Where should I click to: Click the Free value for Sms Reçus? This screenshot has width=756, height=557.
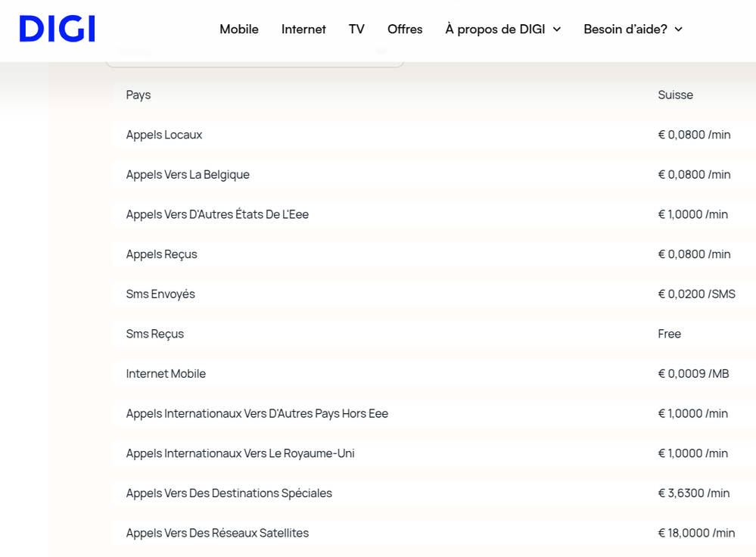pyautogui.click(x=669, y=334)
